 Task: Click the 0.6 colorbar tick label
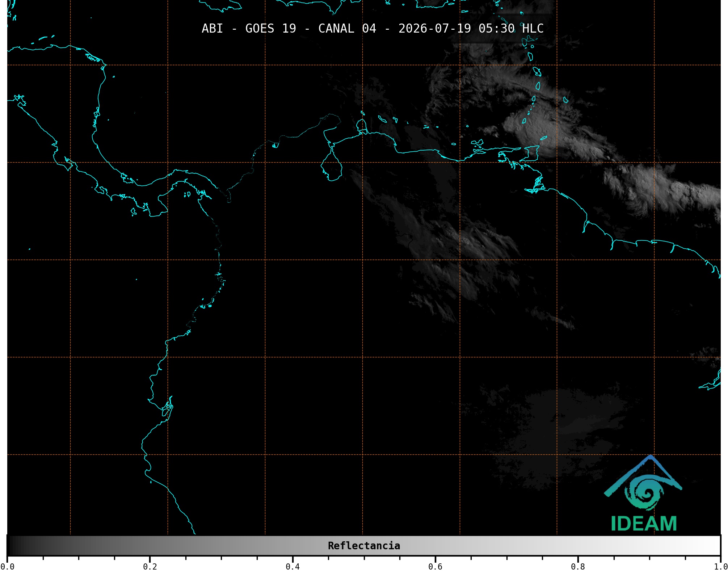point(435,566)
